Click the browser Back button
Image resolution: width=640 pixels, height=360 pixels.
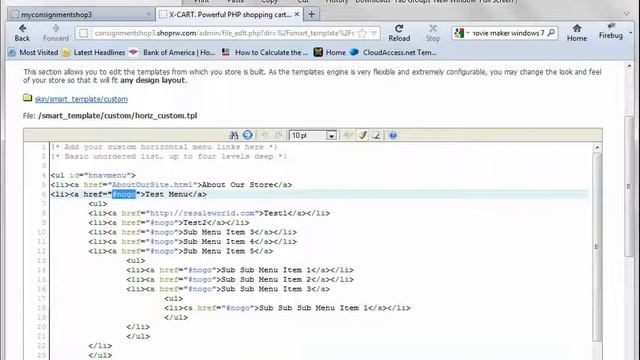tap(22, 33)
